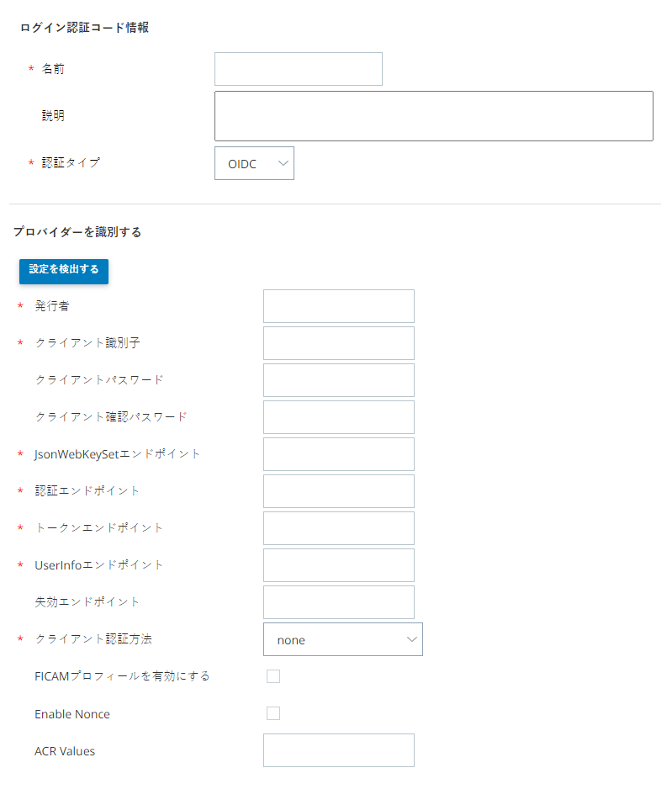Select the クライアントパスワード field
Viewport: 672px width, 789px height.
click(x=338, y=380)
